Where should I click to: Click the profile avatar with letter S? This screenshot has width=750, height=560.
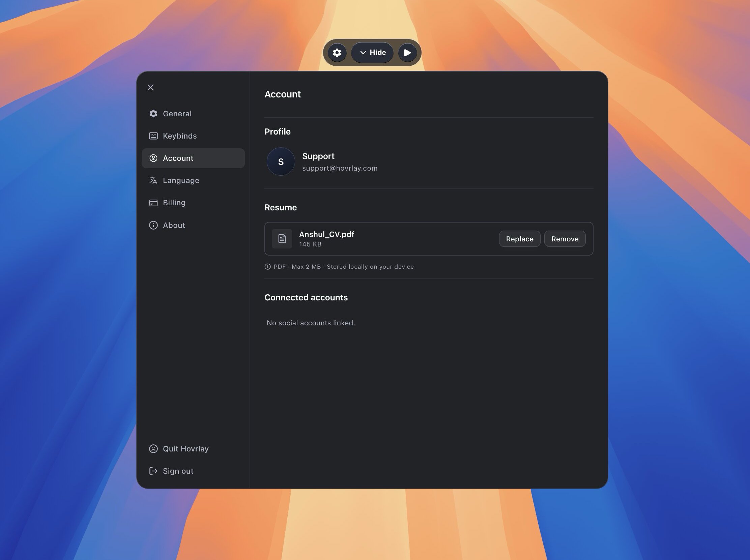coord(281,161)
